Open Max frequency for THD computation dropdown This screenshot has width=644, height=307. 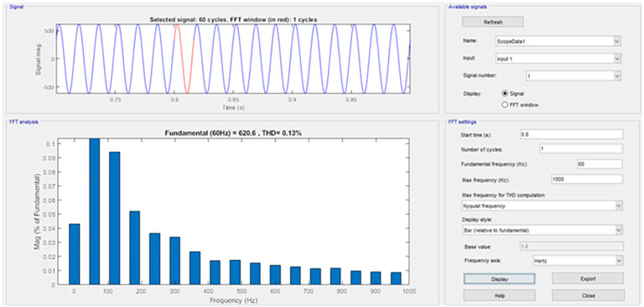[x=542, y=206]
